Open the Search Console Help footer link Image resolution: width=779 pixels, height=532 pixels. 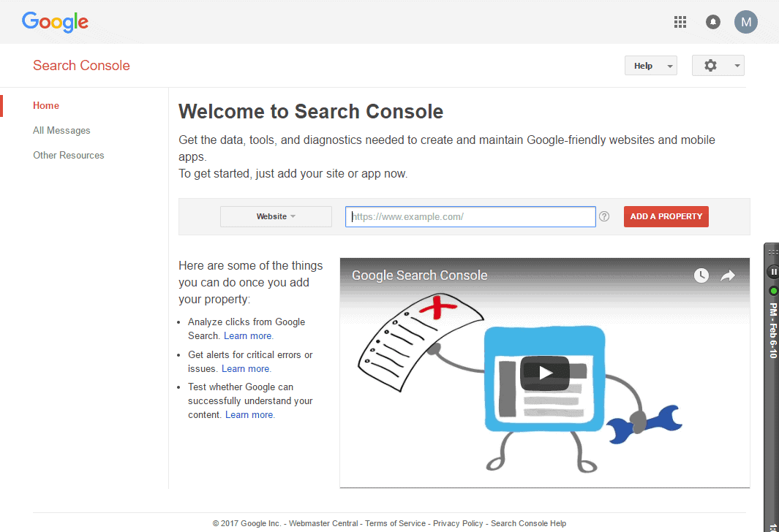tap(529, 523)
